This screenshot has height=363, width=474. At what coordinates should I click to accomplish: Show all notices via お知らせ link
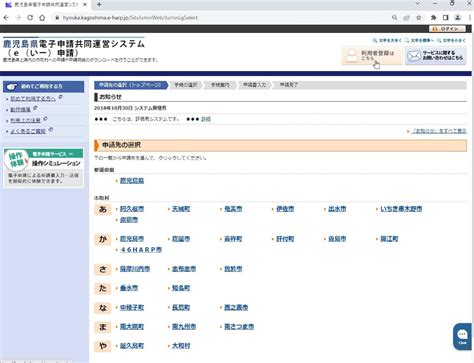(x=439, y=131)
